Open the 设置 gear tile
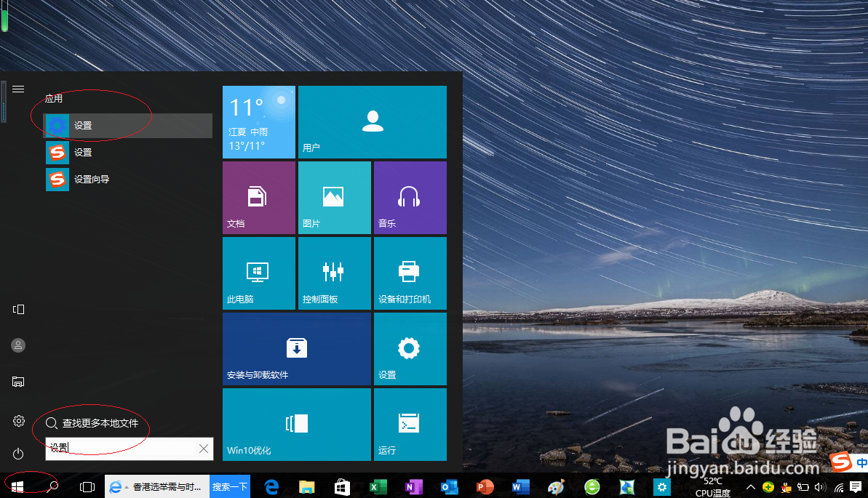The image size is (868, 498). click(x=410, y=349)
